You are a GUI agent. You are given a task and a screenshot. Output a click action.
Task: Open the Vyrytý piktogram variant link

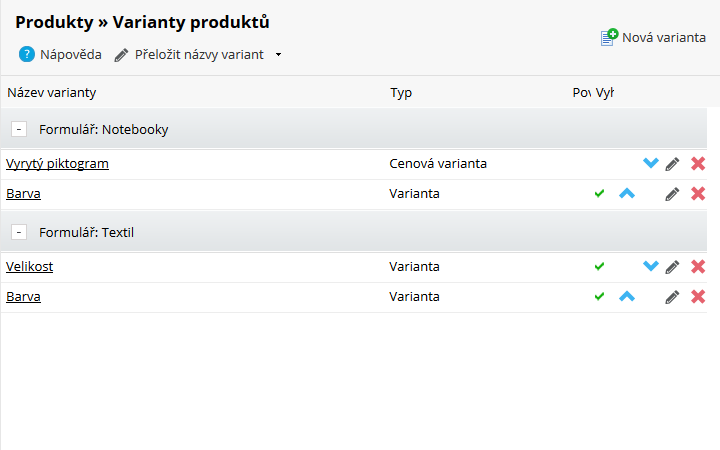57,163
